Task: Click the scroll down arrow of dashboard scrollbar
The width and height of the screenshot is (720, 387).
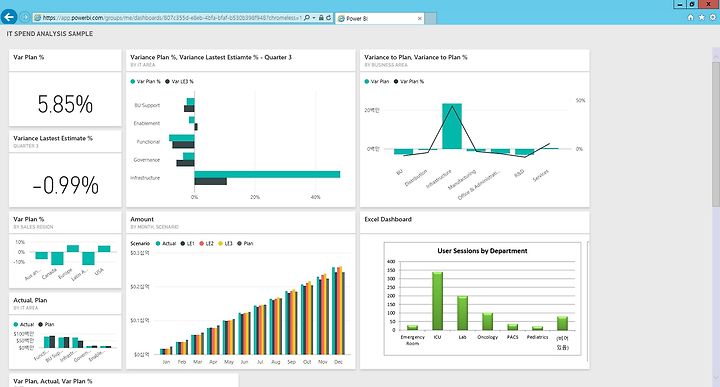Action: (x=716, y=378)
